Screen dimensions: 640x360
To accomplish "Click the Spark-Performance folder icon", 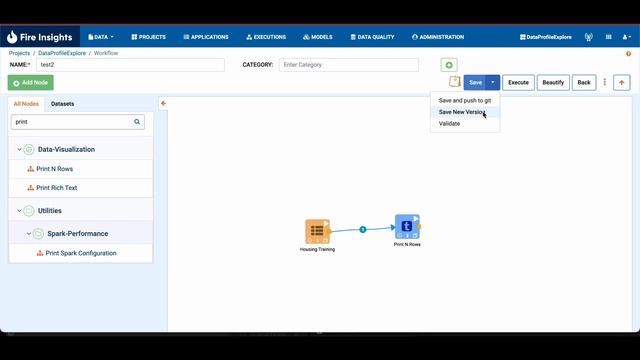I will (x=38, y=234).
